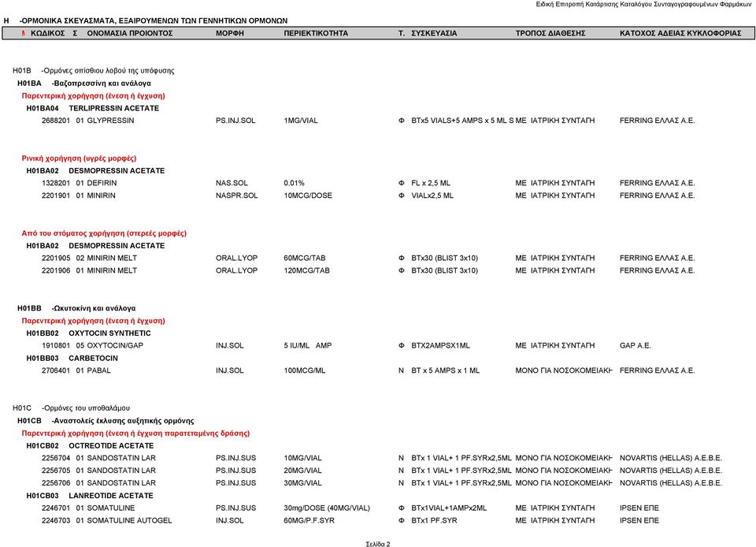This screenshot has width=756, height=547.
Task: Click the NASPR.SOL form cell
Action: pyautogui.click(x=237, y=195)
